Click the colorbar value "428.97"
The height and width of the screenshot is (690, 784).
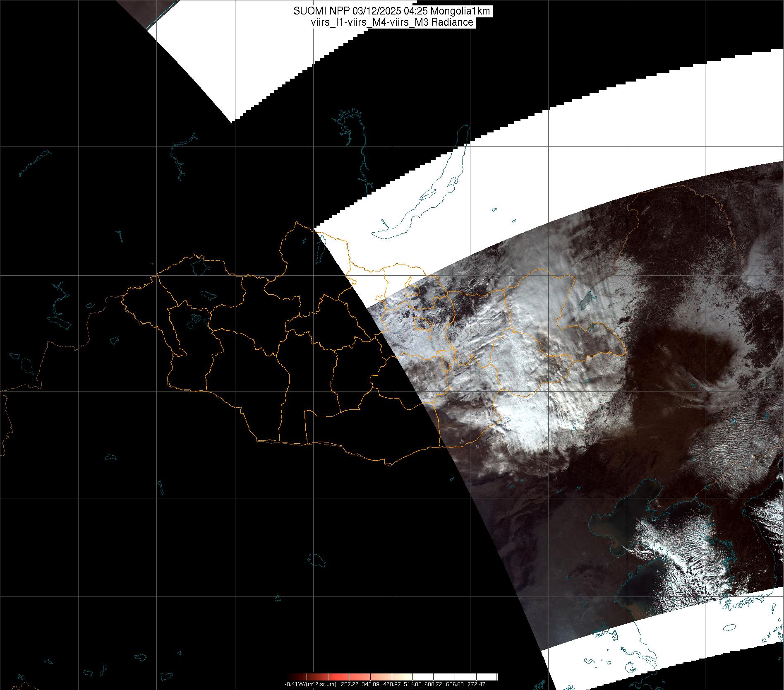[x=392, y=684]
